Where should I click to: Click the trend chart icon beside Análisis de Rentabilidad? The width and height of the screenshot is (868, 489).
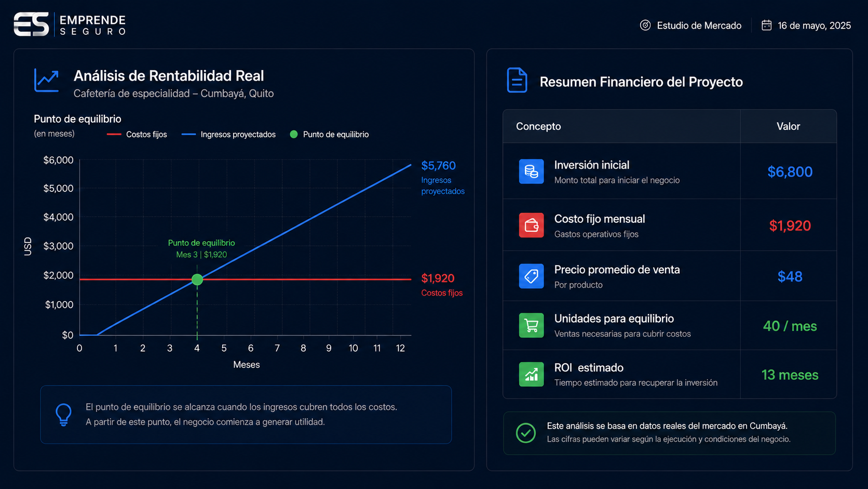coord(46,80)
